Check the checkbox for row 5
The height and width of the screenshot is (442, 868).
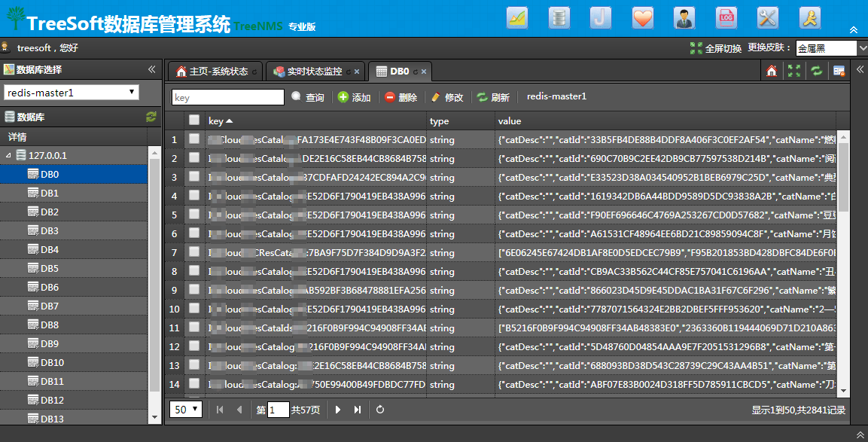193,215
